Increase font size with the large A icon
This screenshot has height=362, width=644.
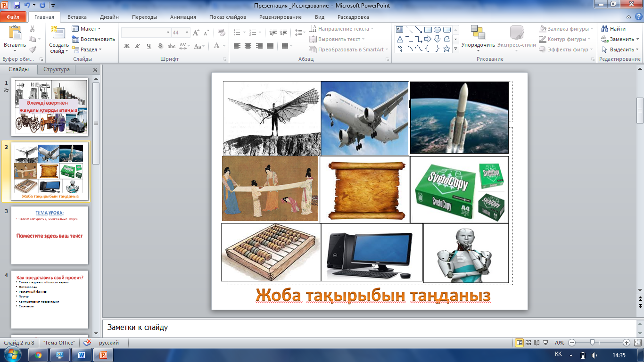196,33
